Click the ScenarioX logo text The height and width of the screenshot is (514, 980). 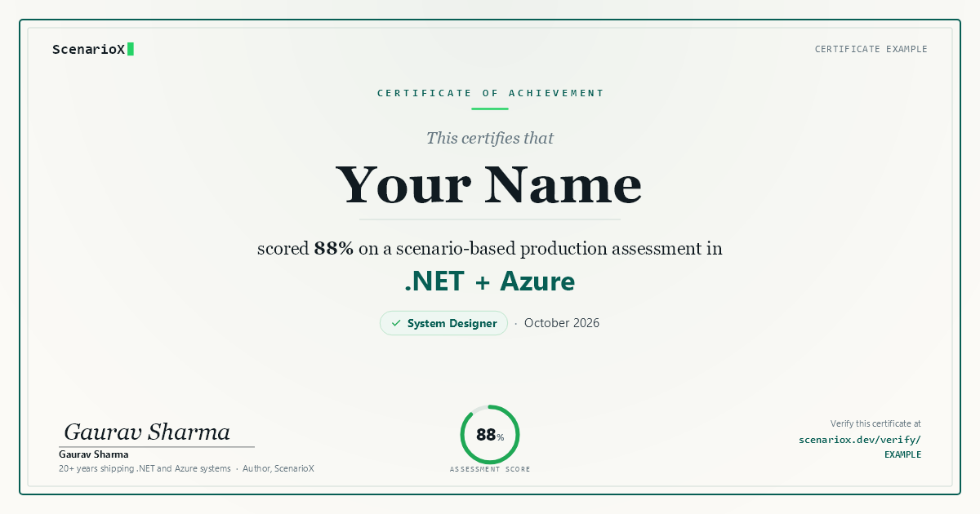pyautogui.click(x=88, y=49)
